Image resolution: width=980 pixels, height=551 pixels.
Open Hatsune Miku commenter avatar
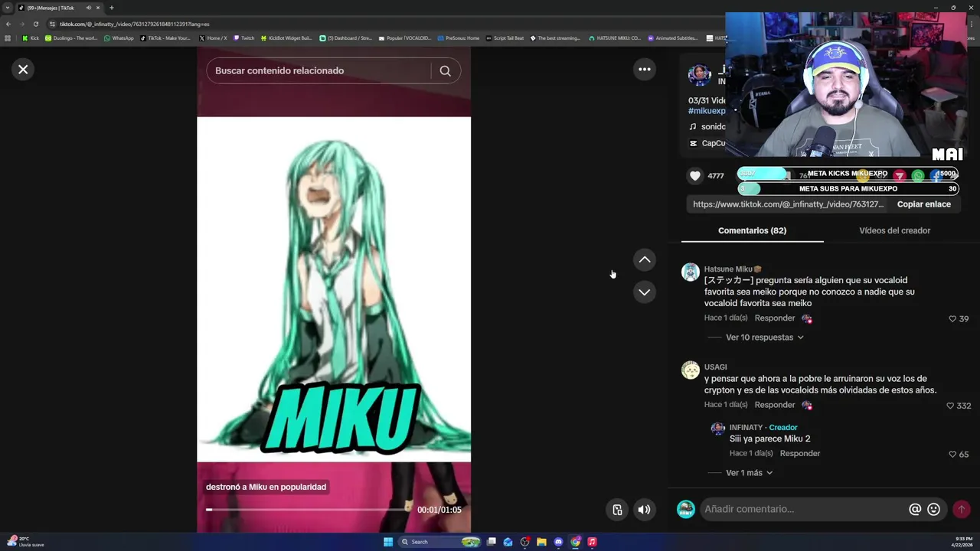[x=691, y=272]
